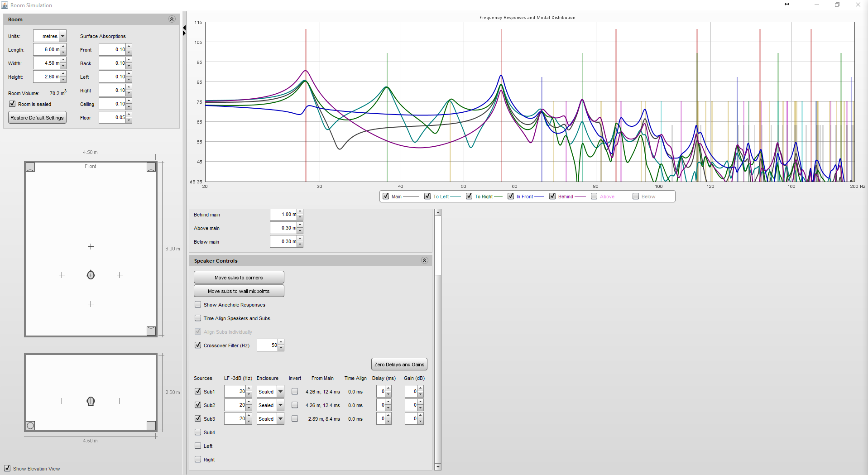
Task: Click the collapse left-panel arrow on the divider
Action: 184,28
